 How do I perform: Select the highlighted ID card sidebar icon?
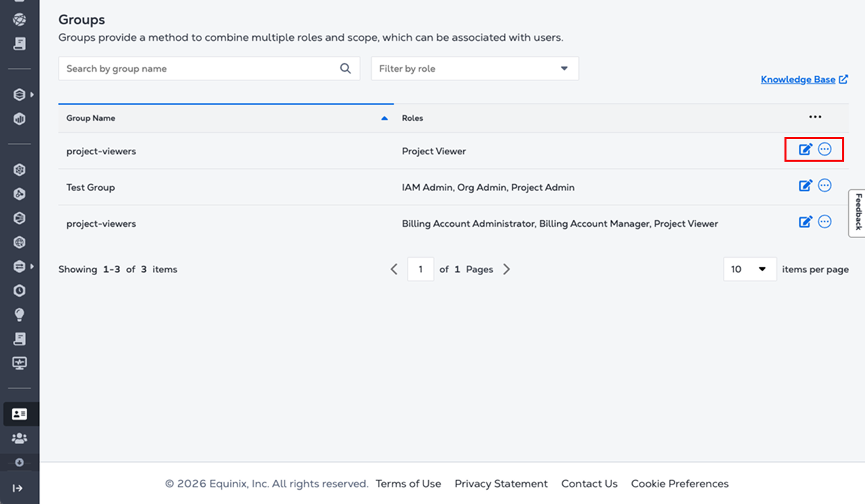click(19, 414)
